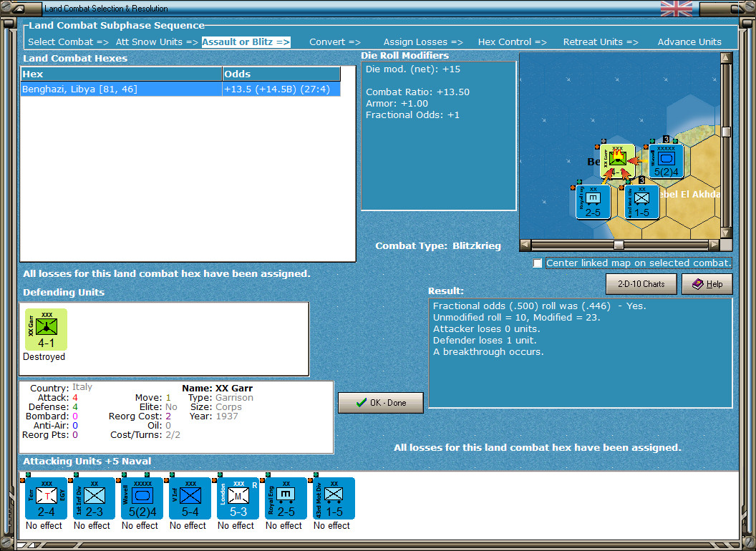Click the map scroll right arrow

tap(714, 245)
